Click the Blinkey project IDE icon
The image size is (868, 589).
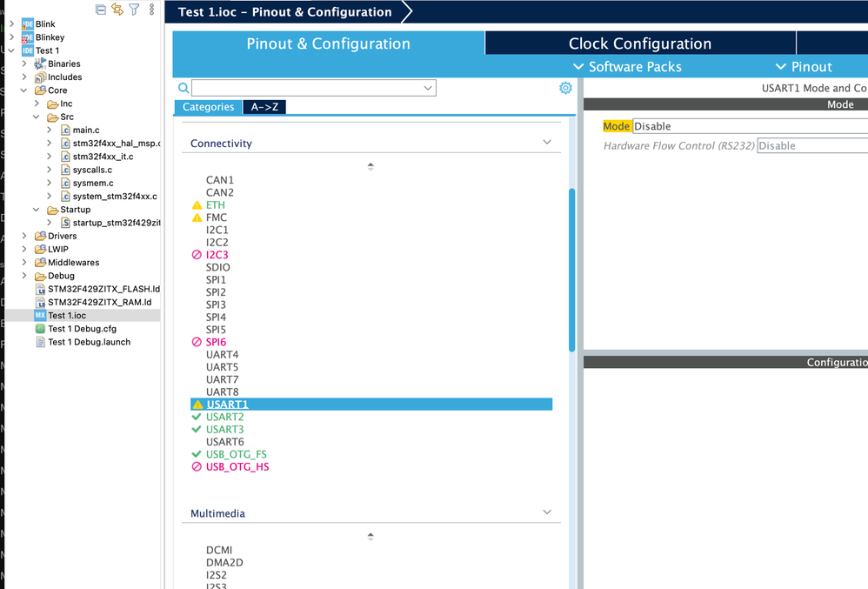click(28, 37)
